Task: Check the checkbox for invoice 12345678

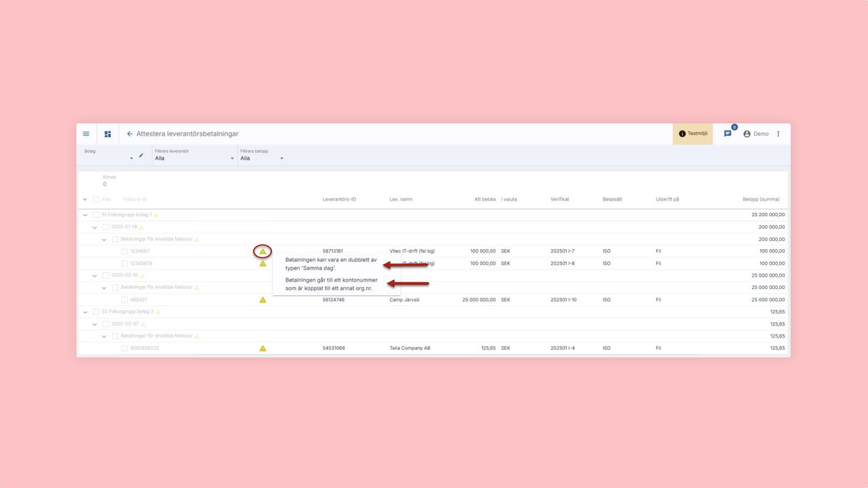Action: pos(124,263)
